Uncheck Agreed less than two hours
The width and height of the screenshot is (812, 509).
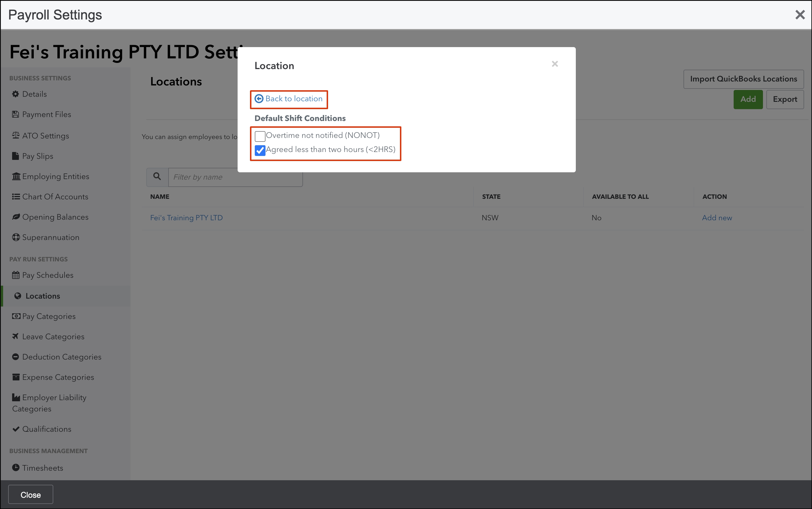(x=260, y=150)
